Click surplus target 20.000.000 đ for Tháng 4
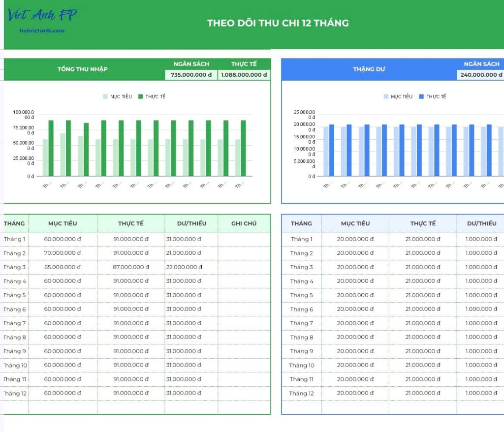The image size is (504, 432). (355, 281)
